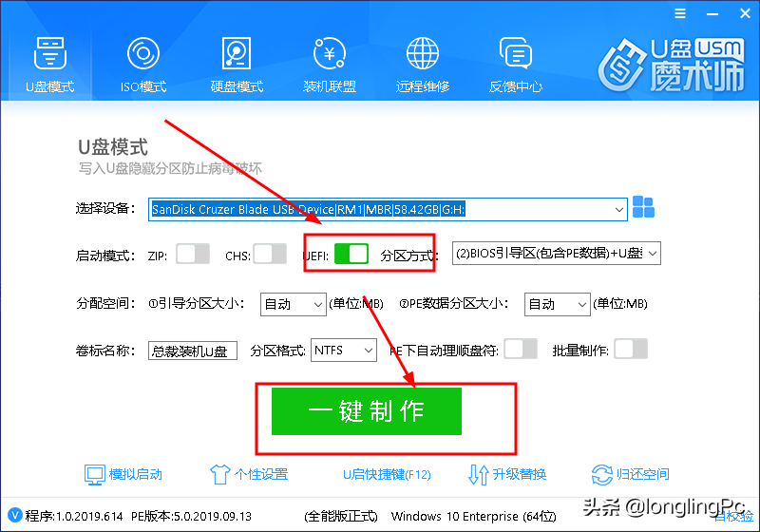
Task: Click the PE版本:5.0.2019.09.13 text
Action: point(191,516)
